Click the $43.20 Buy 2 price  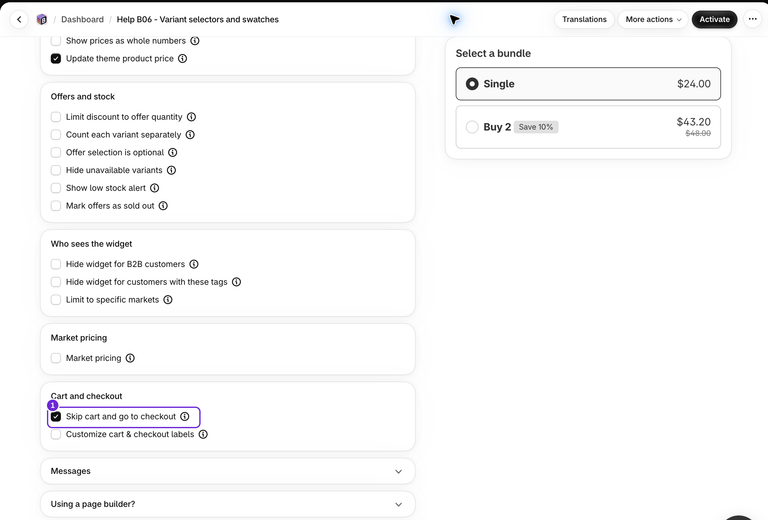694,121
